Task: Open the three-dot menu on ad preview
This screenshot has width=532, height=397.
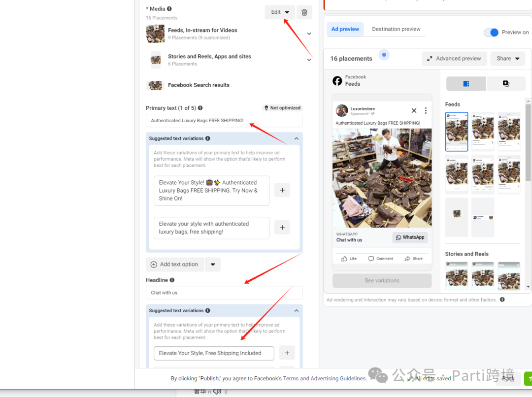Action: coord(426,111)
